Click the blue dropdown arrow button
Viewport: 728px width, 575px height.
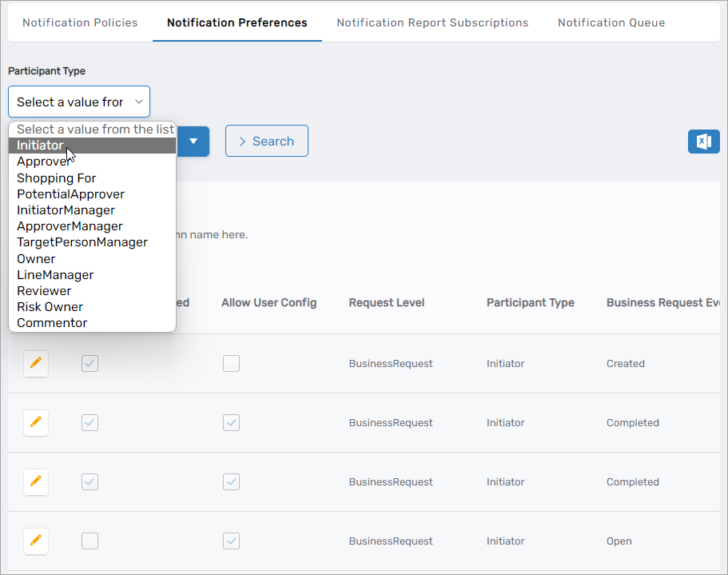pyautogui.click(x=193, y=142)
